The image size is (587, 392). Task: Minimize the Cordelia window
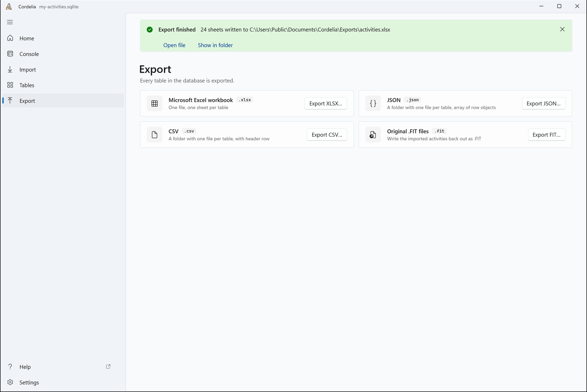click(x=541, y=6)
